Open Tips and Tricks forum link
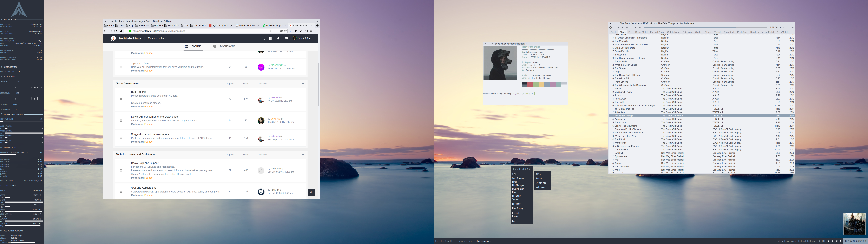 pyautogui.click(x=140, y=63)
